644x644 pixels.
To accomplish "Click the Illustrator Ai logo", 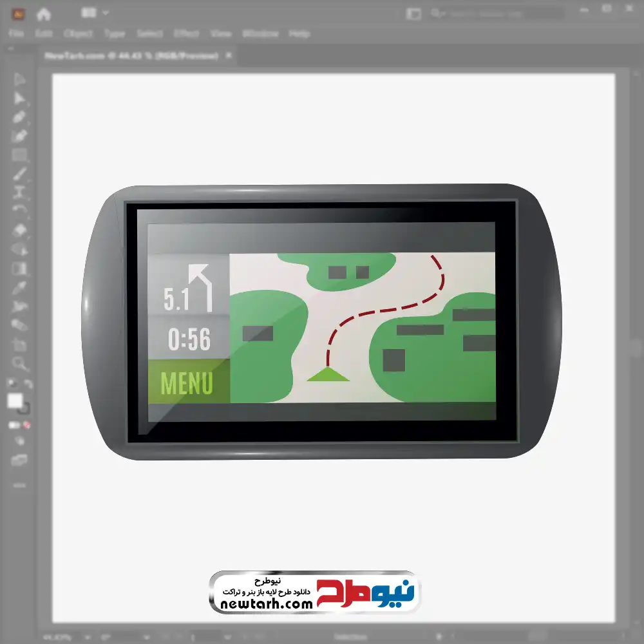I will [18, 14].
